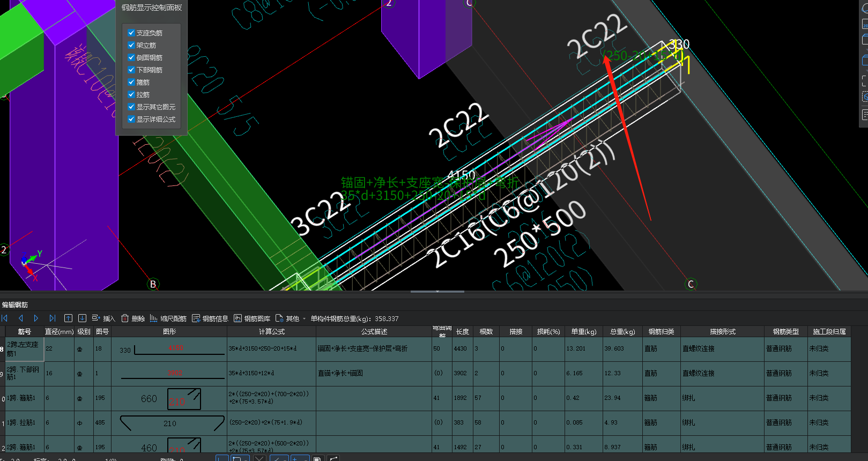Toggle the 拉筋 checkbox
Viewport: 868px width, 461px height.
pyautogui.click(x=131, y=94)
